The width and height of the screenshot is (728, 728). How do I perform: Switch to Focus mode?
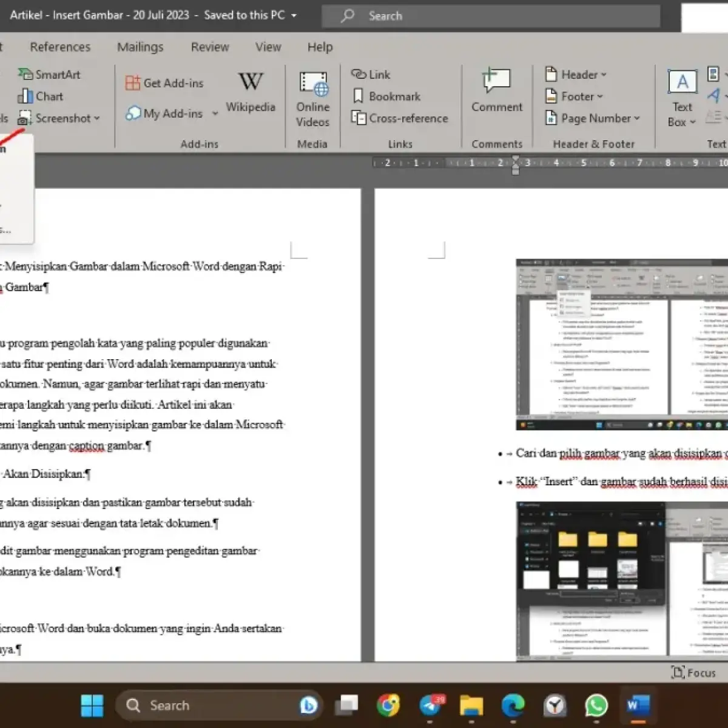pyautogui.click(x=693, y=673)
